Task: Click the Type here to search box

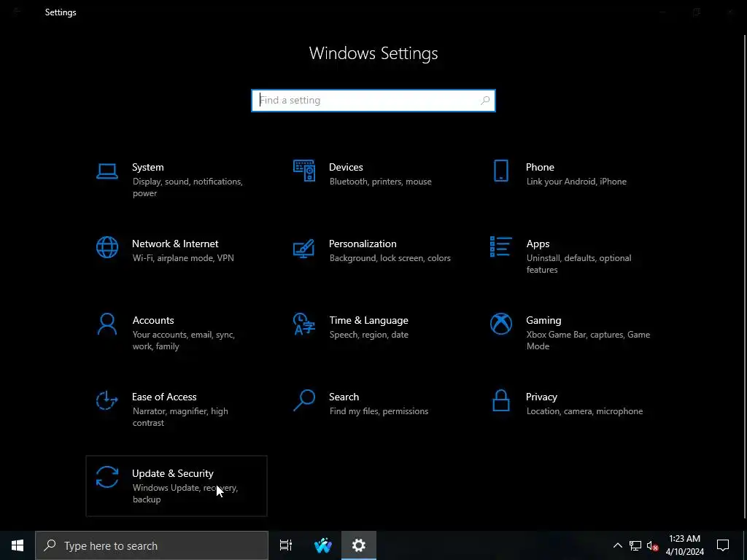Action: [x=152, y=545]
